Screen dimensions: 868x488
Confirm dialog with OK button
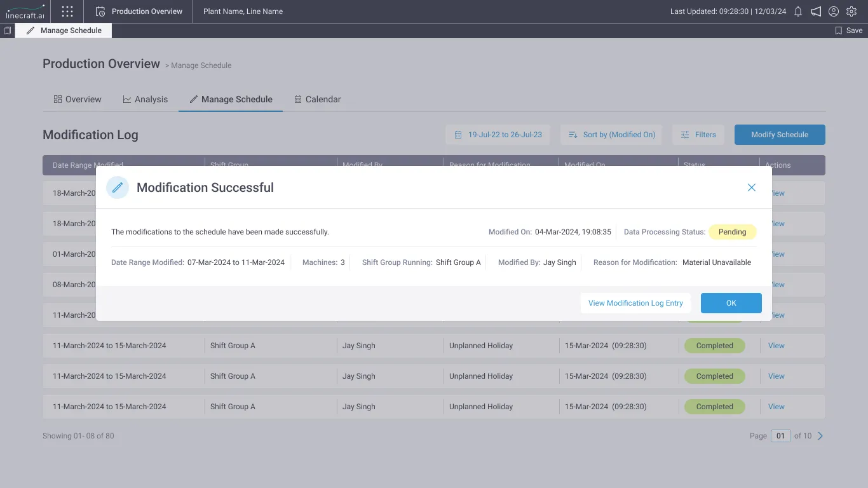pos(731,303)
